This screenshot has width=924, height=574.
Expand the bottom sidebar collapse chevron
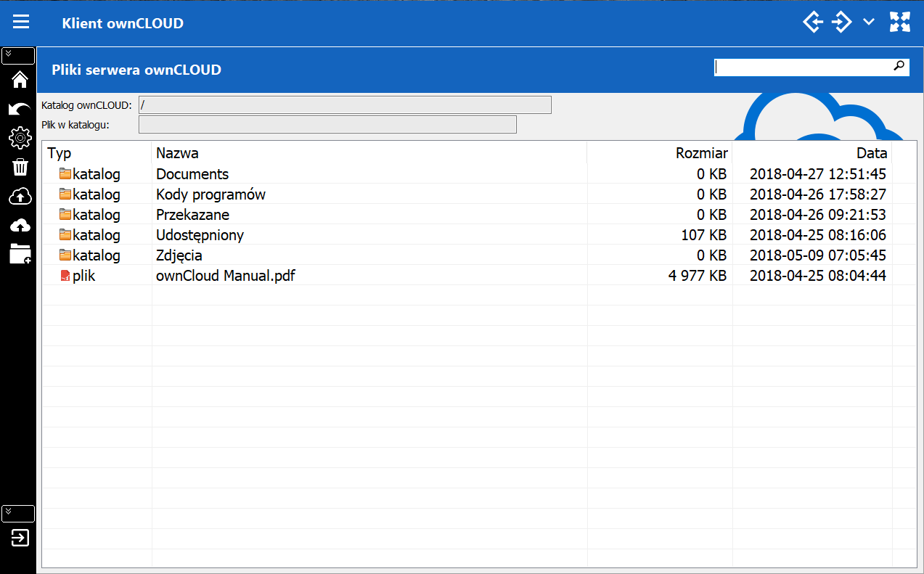tap(18, 514)
